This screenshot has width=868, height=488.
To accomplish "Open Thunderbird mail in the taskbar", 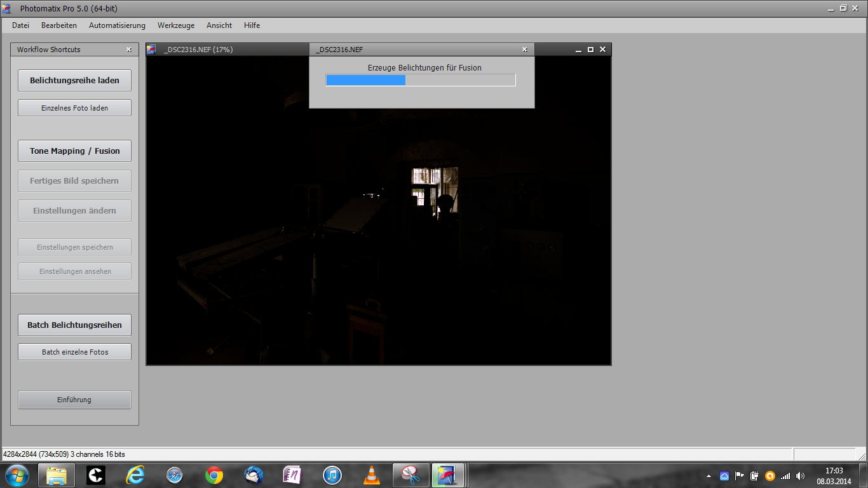I will pyautogui.click(x=254, y=475).
